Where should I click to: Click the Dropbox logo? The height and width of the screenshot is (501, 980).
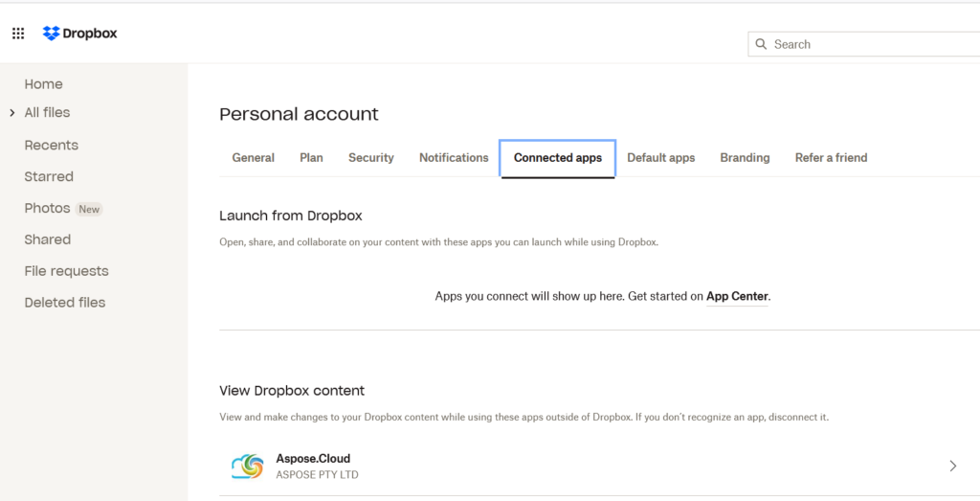(x=80, y=34)
